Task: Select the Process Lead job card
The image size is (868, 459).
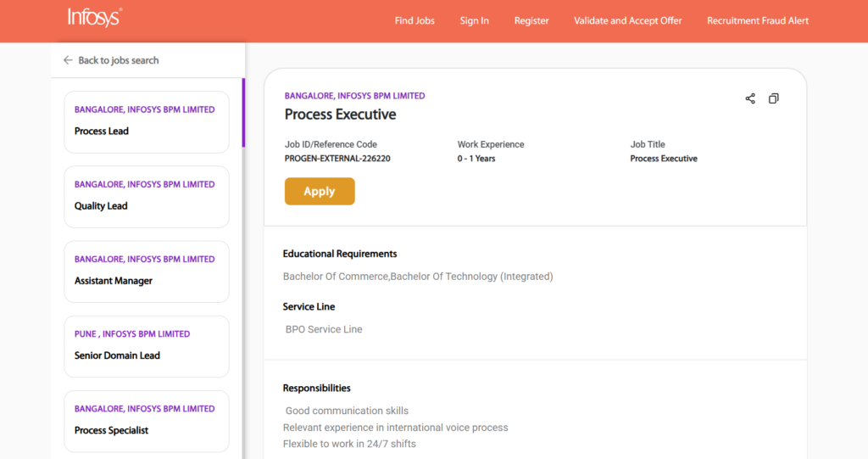Action: (146, 121)
